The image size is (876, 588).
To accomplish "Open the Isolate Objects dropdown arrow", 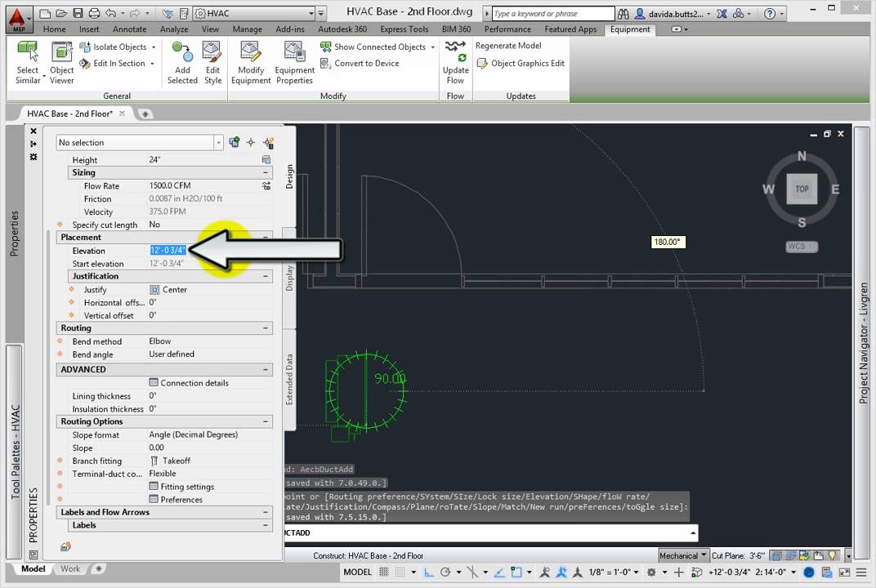I will pyautogui.click(x=154, y=47).
